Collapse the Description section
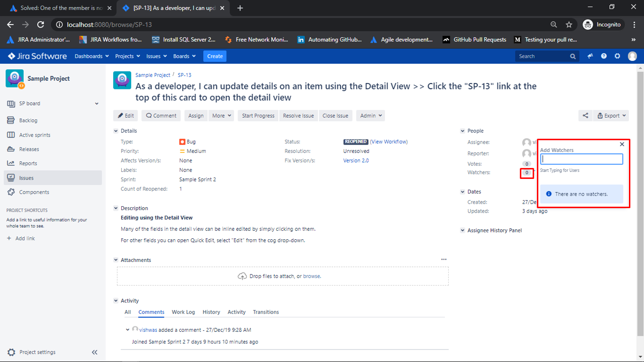The width and height of the screenshot is (644, 362). click(117, 208)
